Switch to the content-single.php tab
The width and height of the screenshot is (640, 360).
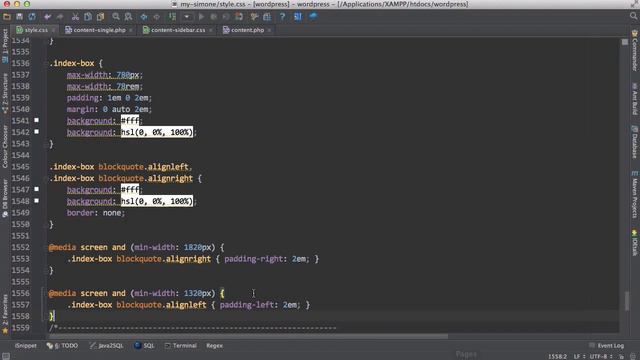click(99, 30)
